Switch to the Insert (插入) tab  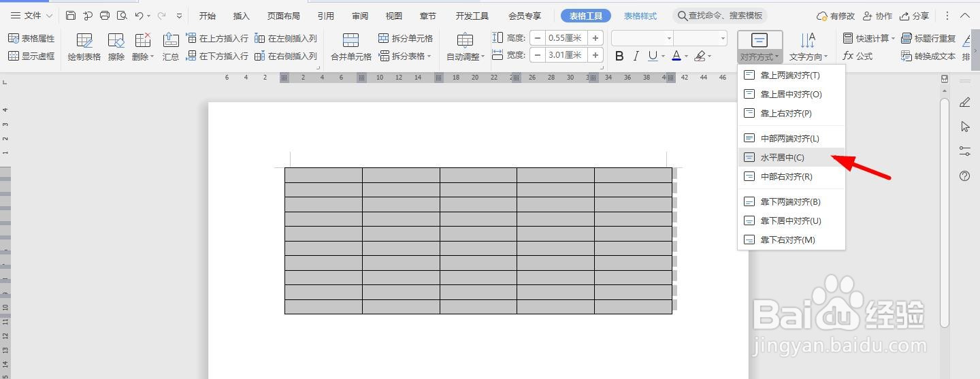coord(241,16)
